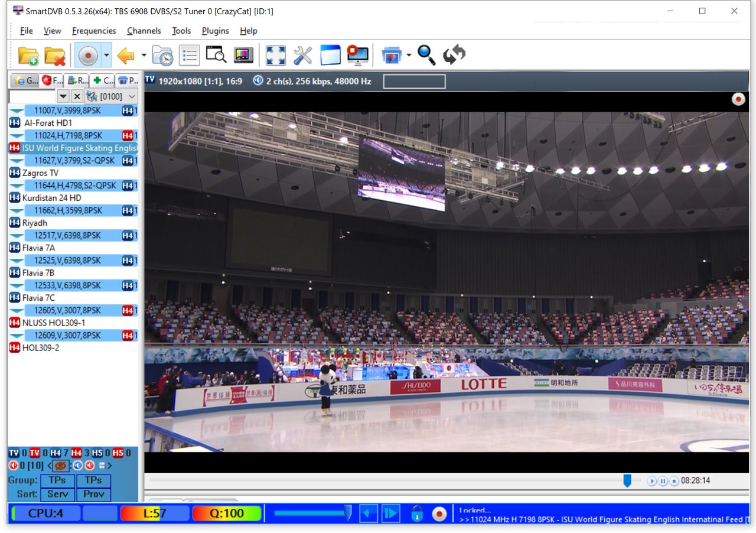Toggle the red H4 channel filter badge
Image resolution: width=756 pixels, height=533 pixels.
pos(76,453)
